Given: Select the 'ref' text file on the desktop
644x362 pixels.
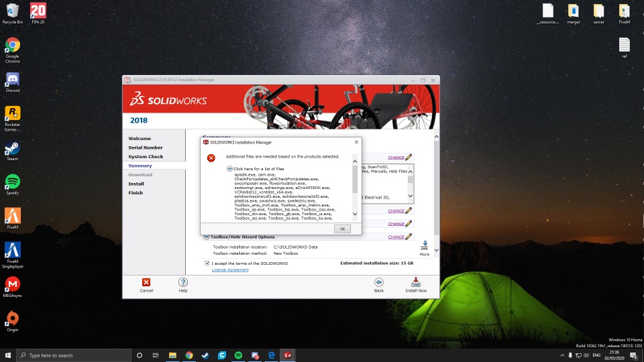Looking at the screenshot, I should (625, 48).
